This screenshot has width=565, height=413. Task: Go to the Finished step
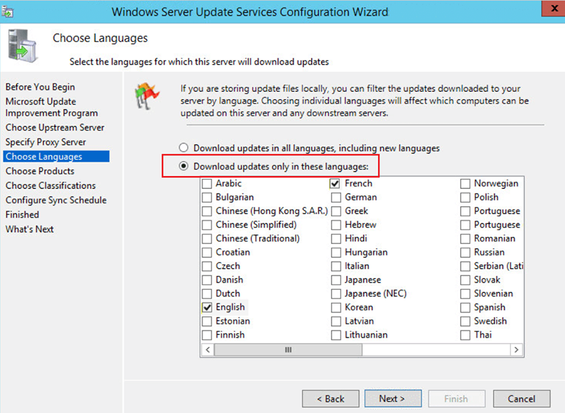[x=22, y=214]
